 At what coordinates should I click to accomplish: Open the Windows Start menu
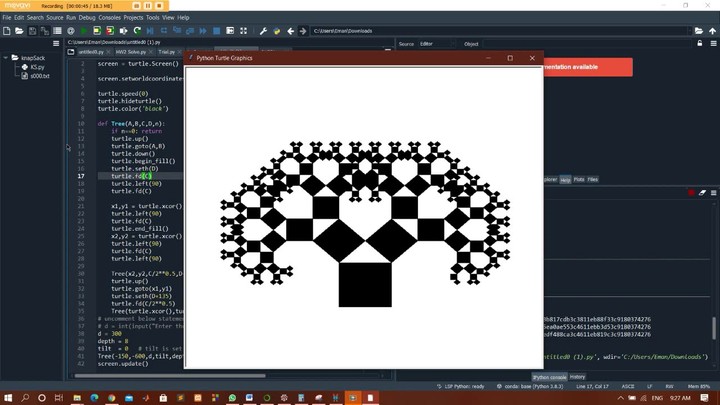tap(8, 398)
